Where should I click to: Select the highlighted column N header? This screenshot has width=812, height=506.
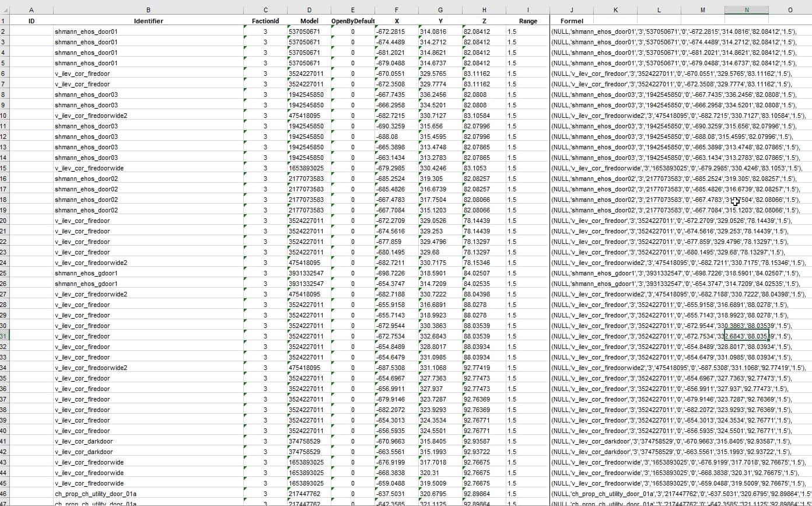coord(747,10)
